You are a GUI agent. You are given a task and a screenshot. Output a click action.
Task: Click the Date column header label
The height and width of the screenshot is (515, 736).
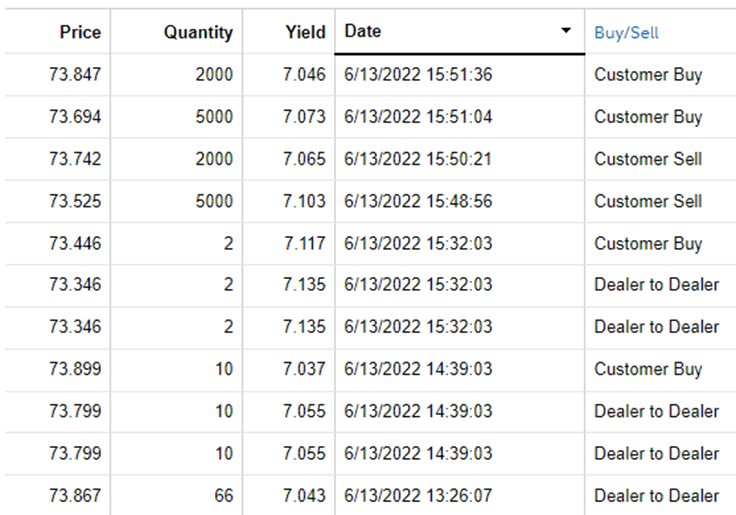tap(363, 31)
